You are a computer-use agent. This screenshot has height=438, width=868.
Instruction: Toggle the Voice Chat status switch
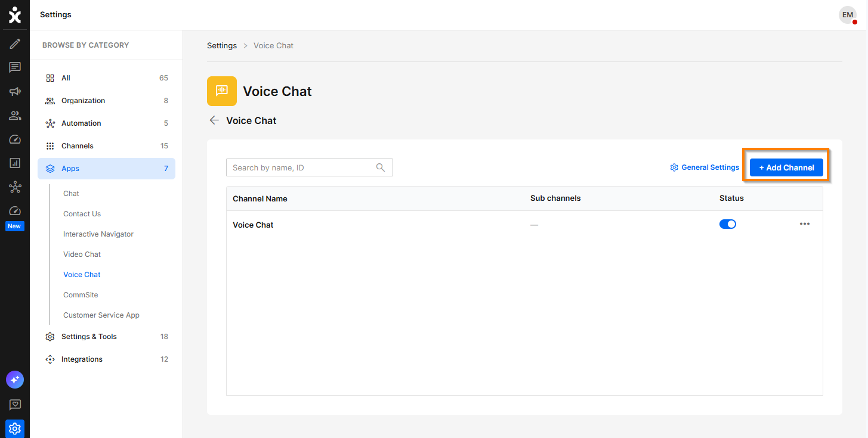click(x=728, y=224)
